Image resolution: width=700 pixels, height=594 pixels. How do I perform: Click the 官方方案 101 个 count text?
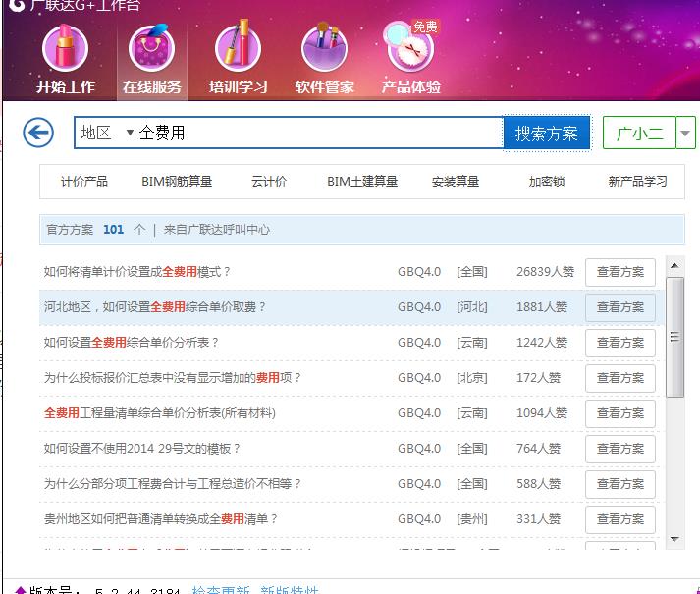pos(96,230)
